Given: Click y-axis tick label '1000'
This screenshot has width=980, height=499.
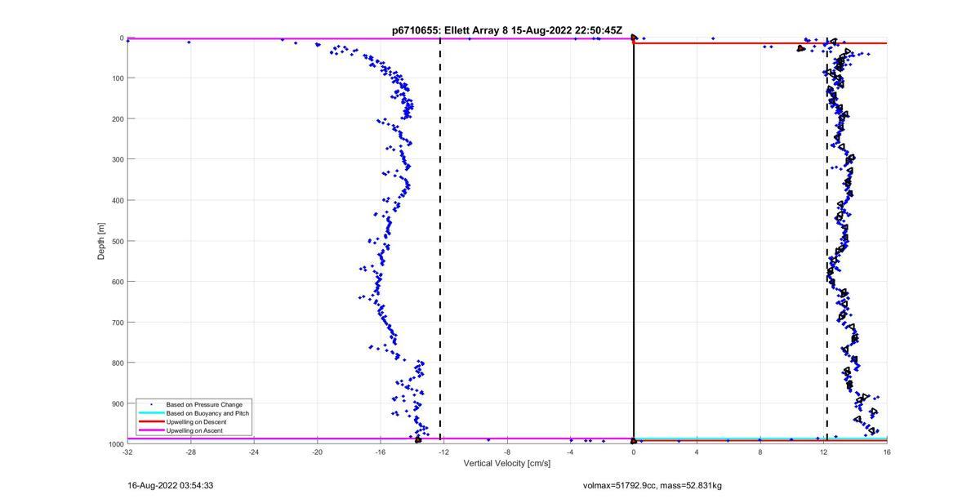Looking at the screenshot, I should (x=115, y=444).
